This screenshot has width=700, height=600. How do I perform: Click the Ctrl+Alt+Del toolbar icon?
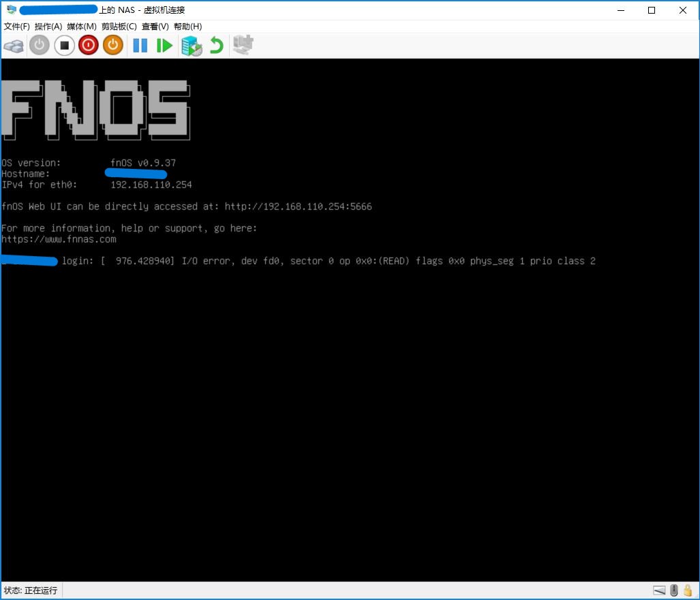click(x=14, y=46)
